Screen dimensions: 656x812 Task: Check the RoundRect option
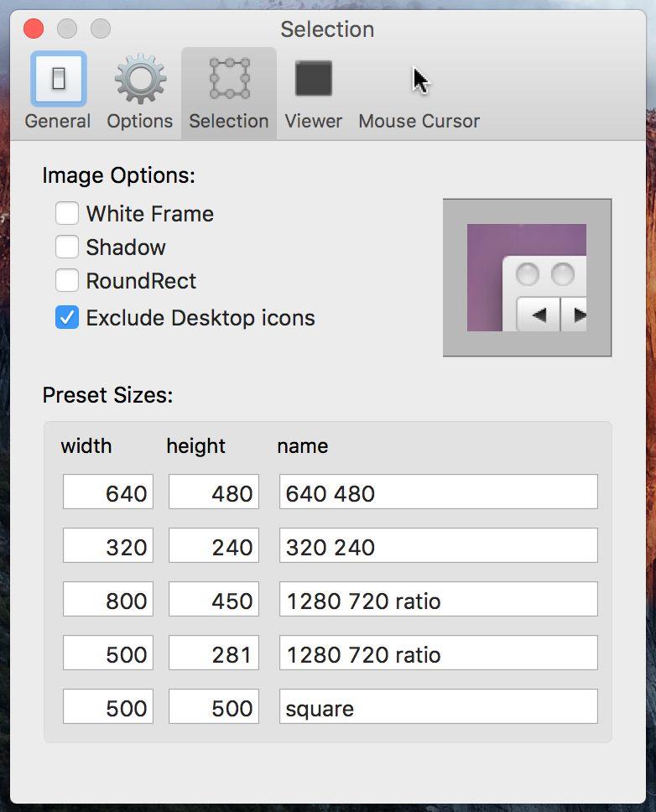[67, 281]
